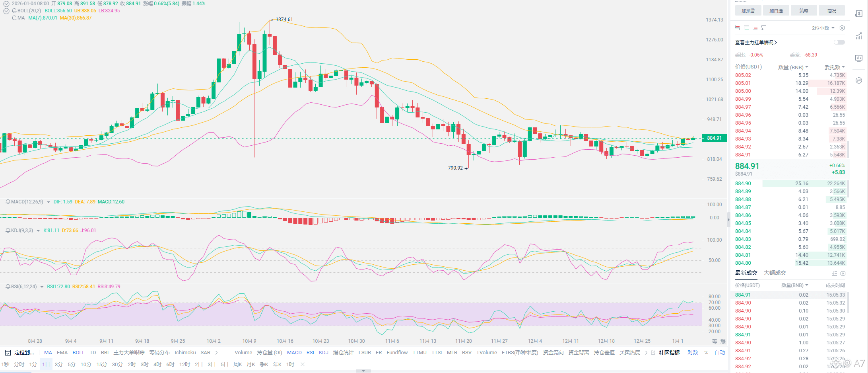Toggle 对数 logarithmic scale

[693, 353]
